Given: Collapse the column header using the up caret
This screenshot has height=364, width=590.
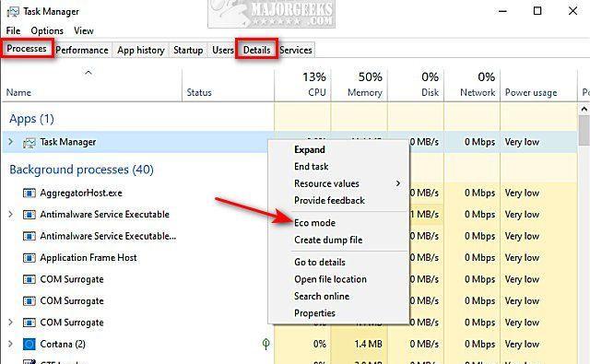Looking at the screenshot, I should click(x=88, y=73).
